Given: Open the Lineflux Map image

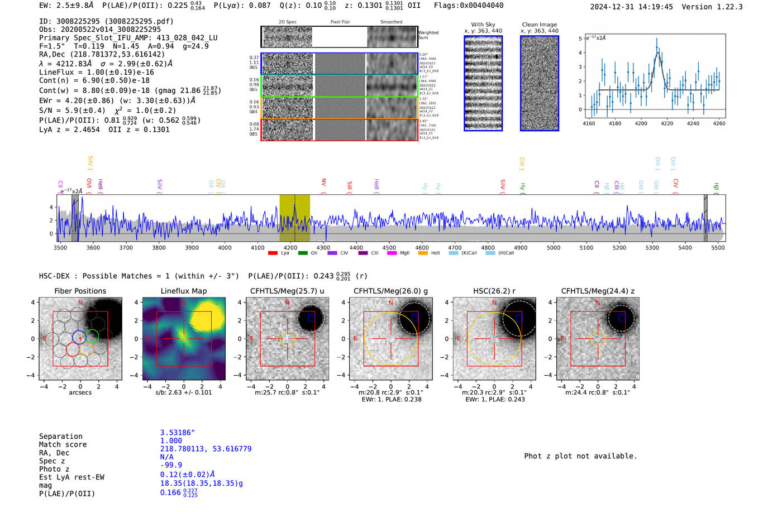Looking at the screenshot, I should (184, 339).
